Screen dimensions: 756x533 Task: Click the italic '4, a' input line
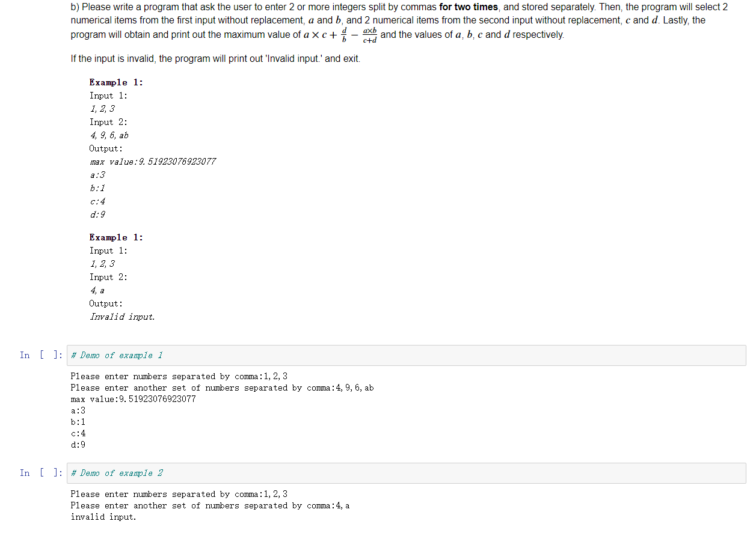click(97, 290)
